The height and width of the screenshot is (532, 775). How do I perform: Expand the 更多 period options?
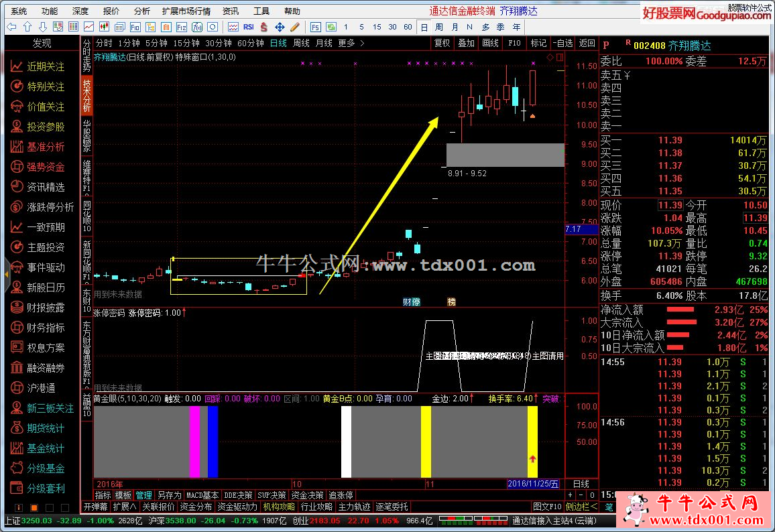pos(351,43)
